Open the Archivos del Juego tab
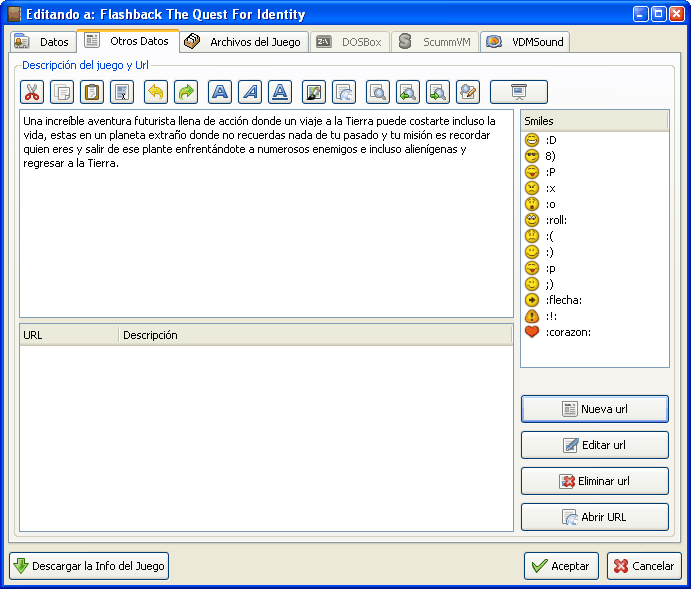Screen dimensions: 691x589 pyautogui.click(x=243, y=42)
